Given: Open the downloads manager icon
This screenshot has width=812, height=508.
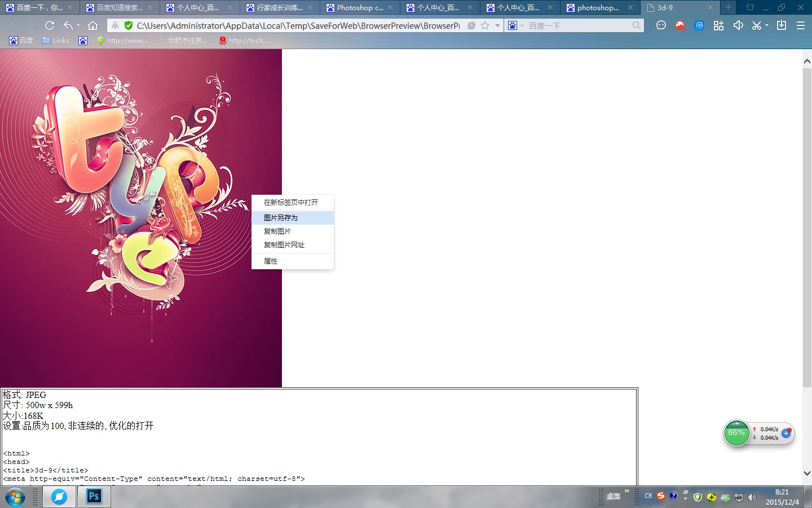Looking at the screenshot, I should click(x=782, y=25).
